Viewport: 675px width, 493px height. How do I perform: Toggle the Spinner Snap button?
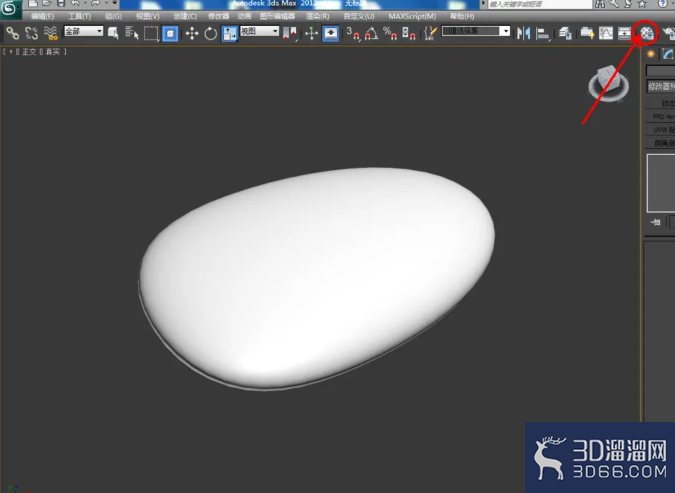tap(409, 33)
